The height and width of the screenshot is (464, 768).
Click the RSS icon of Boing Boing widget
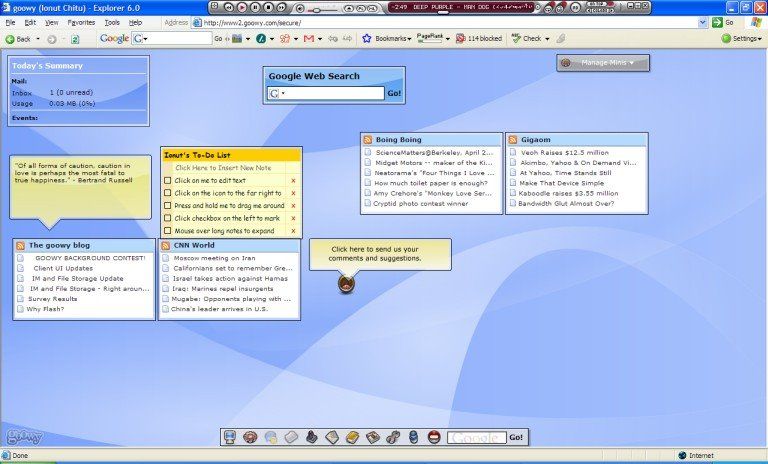[x=368, y=140]
